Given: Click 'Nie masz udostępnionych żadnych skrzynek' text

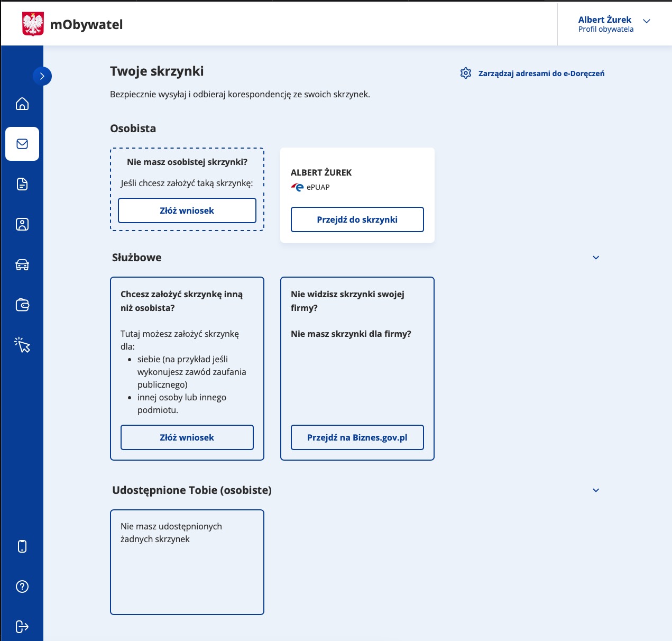Looking at the screenshot, I should click(171, 533).
